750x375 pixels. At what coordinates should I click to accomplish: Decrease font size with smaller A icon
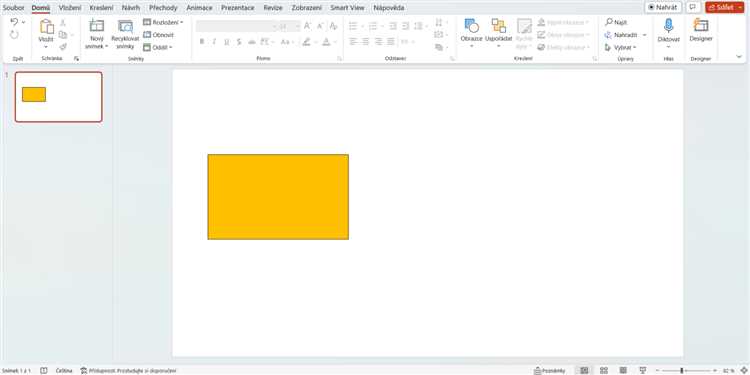(320, 26)
